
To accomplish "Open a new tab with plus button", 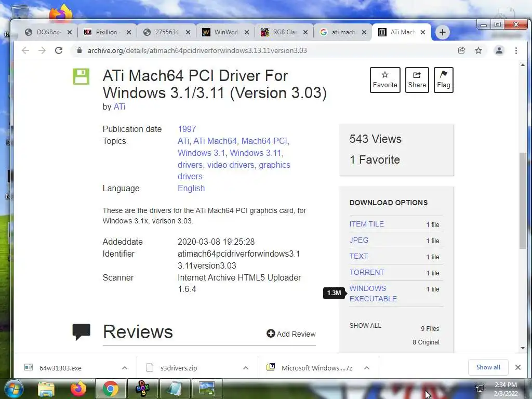I will [x=443, y=32].
